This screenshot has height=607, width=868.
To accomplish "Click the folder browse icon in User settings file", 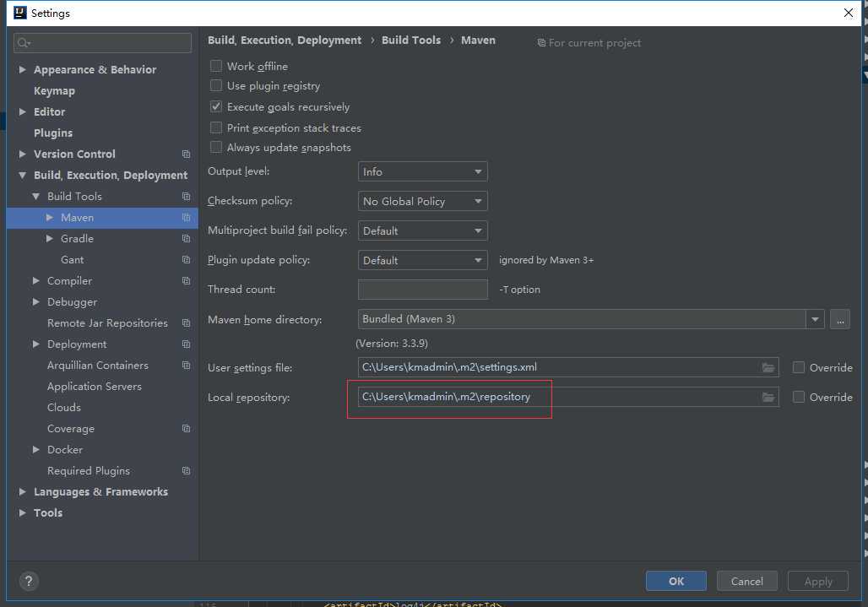I will point(768,367).
